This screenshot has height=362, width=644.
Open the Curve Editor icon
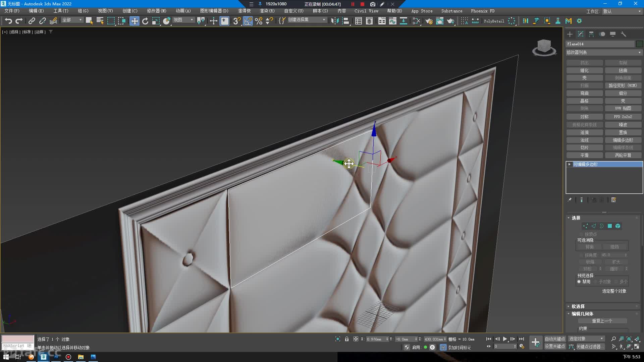(x=393, y=21)
